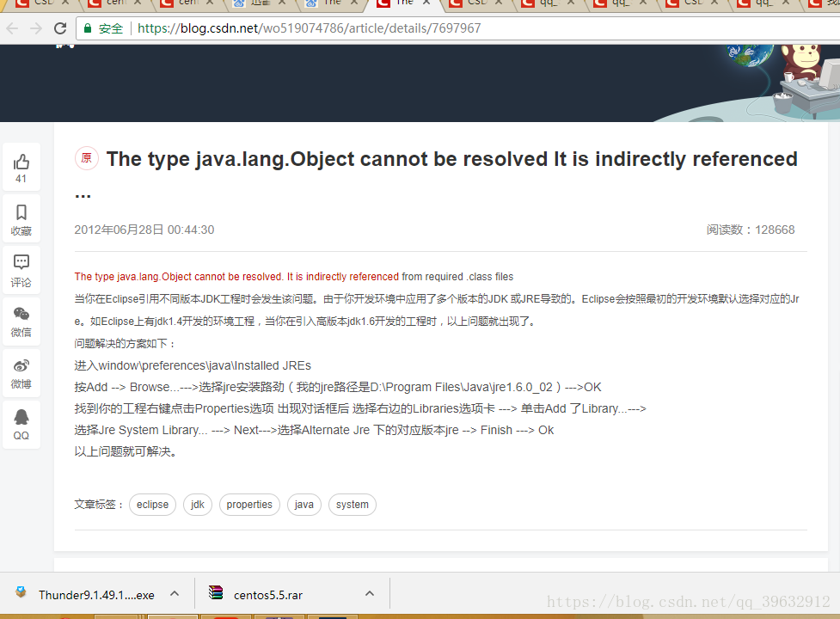Click the line starting with 按Add --> Browse
Image resolution: width=840 pixels, height=619 pixels.
tap(338, 387)
